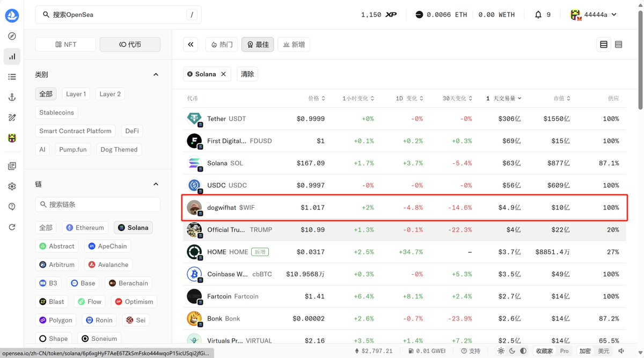The height and width of the screenshot is (358, 644).
Task: Collapse the 链 section
Action: [x=156, y=184]
